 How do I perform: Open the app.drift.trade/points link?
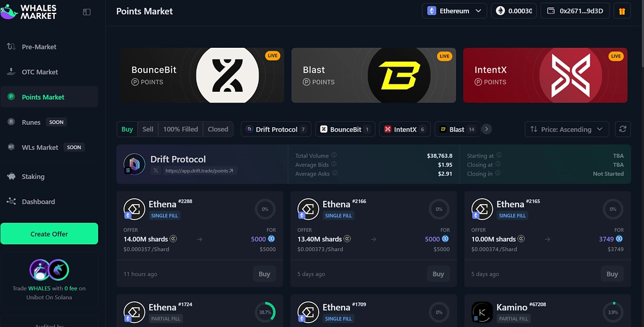200,171
